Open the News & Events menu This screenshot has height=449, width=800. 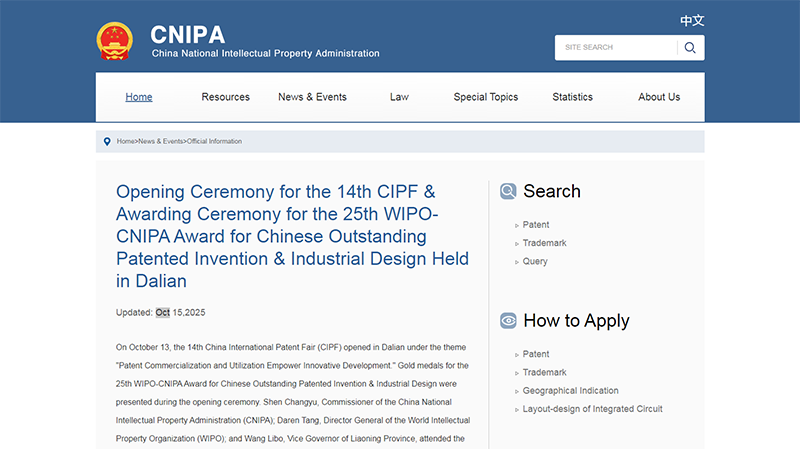[x=312, y=97]
